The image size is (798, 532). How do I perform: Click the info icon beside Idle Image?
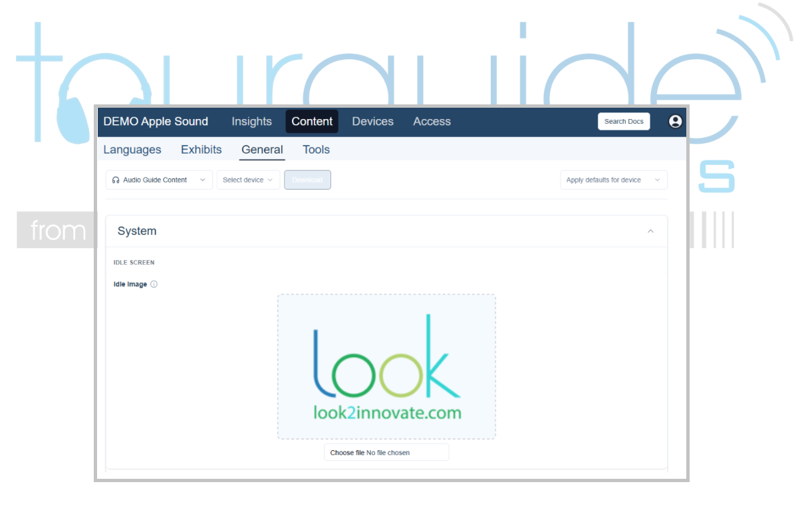(x=154, y=285)
